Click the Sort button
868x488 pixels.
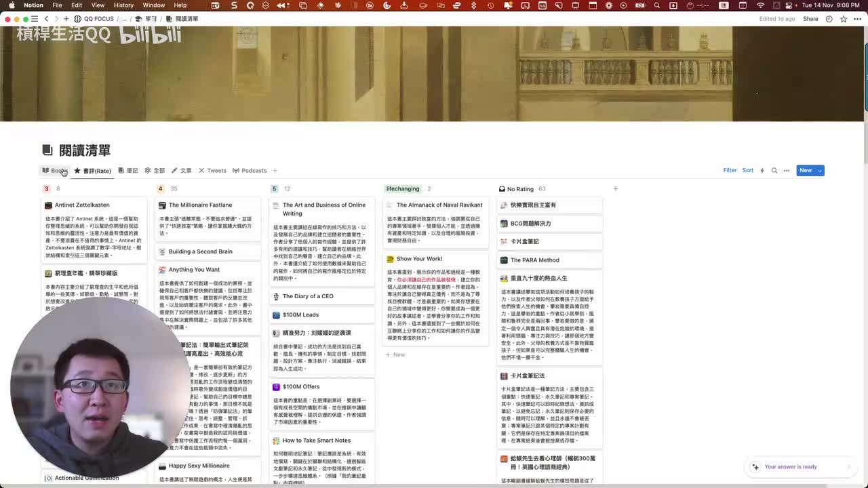pyautogui.click(x=747, y=171)
